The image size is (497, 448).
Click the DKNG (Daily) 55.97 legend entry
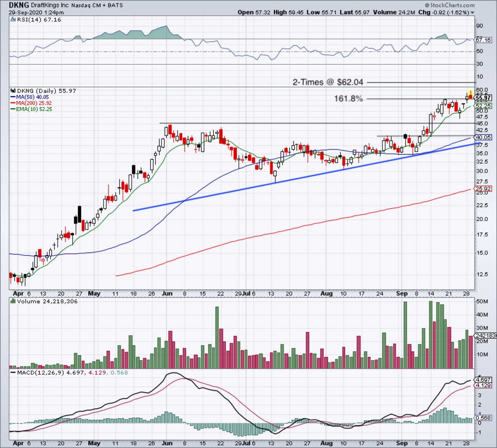[46, 91]
